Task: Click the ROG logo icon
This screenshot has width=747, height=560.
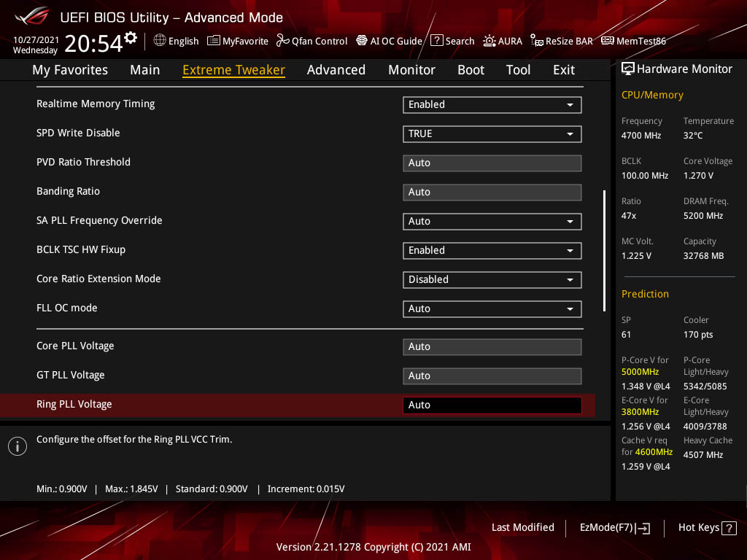Action: coord(31,17)
